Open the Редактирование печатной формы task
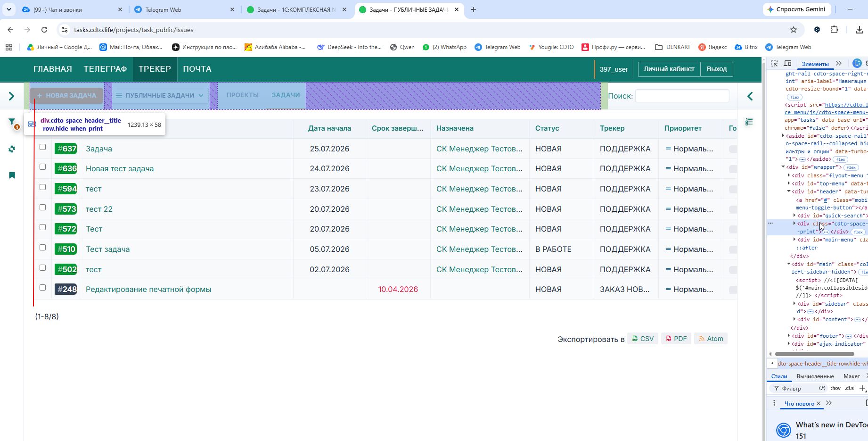The width and height of the screenshot is (868, 441). (x=148, y=289)
